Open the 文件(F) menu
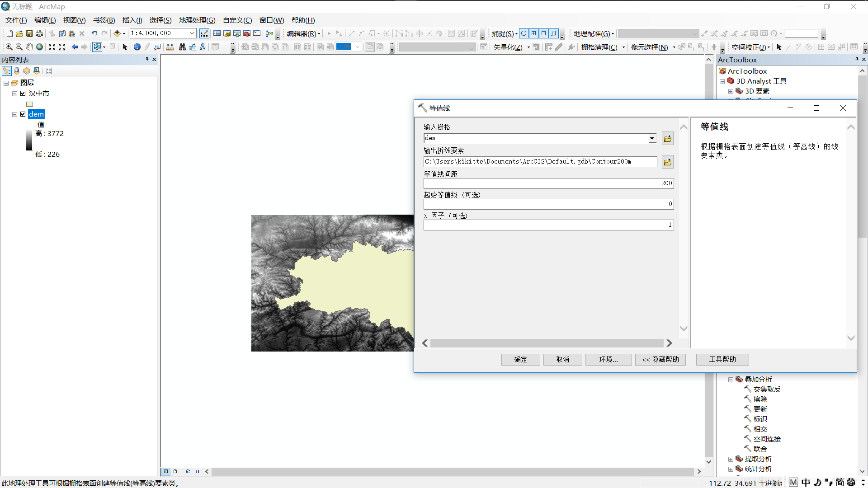 pyautogui.click(x=16, y=20)
